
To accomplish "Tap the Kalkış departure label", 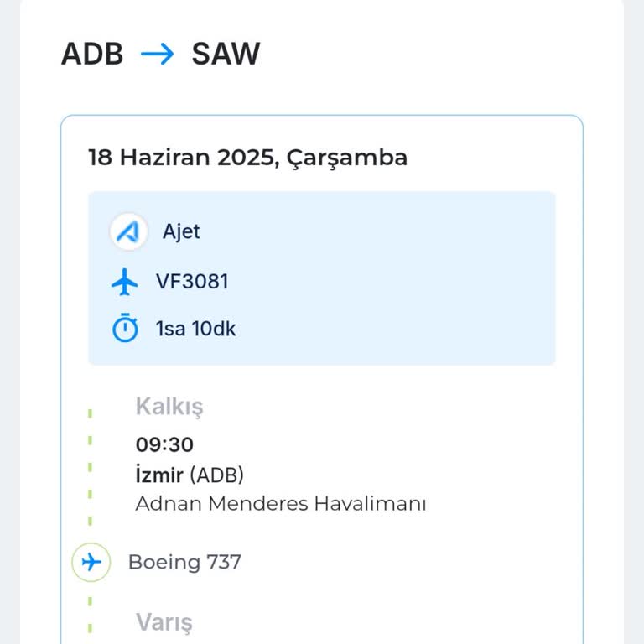I will pos(169,407).
